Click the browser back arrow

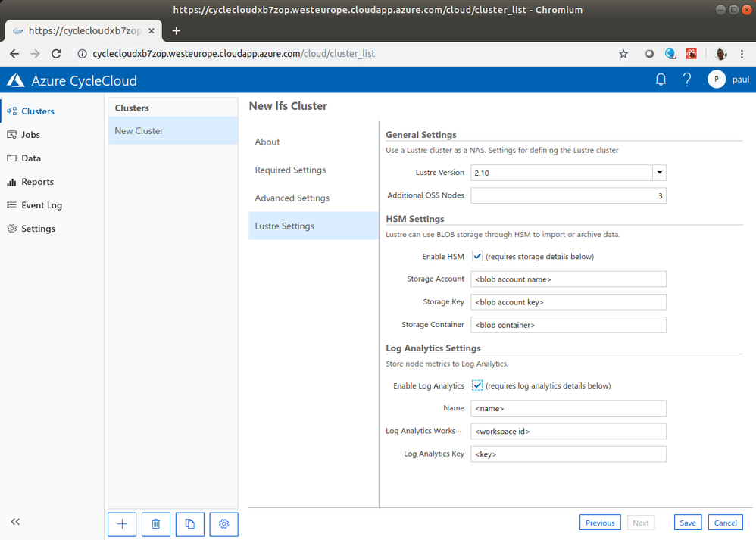pos(14,54)
